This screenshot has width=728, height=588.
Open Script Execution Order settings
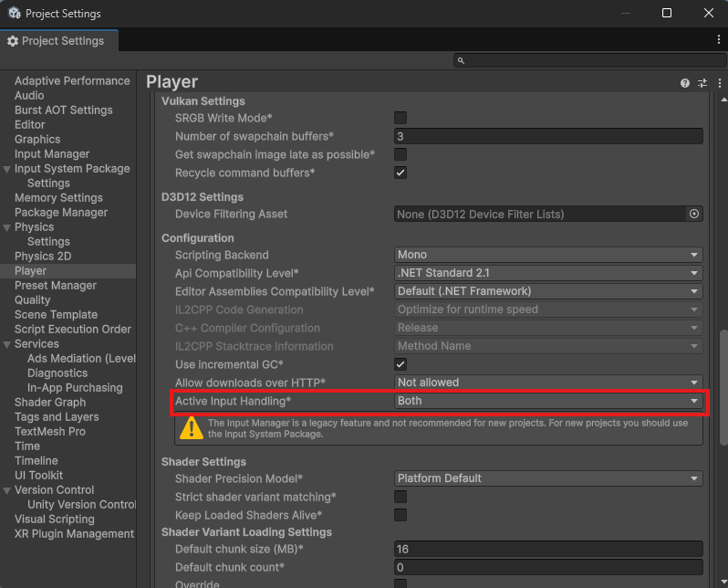(73, 329)
